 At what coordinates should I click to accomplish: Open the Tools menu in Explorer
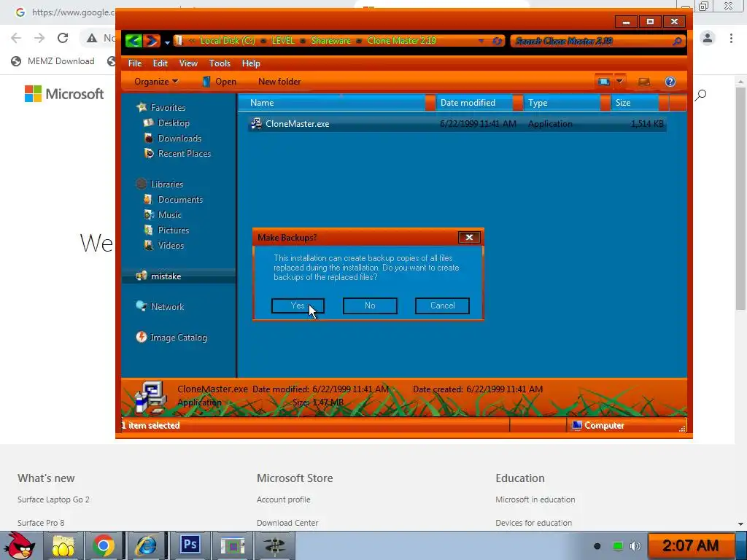[220, 63]
